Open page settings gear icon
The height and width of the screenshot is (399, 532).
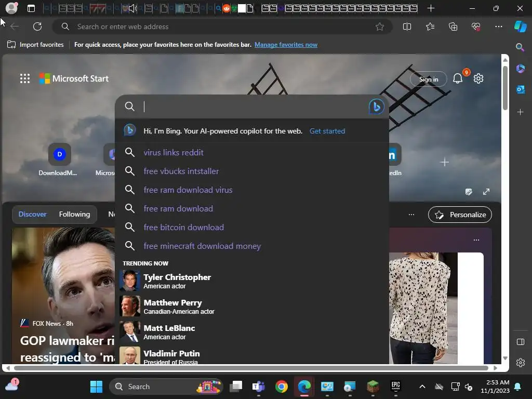coord(478,78)
